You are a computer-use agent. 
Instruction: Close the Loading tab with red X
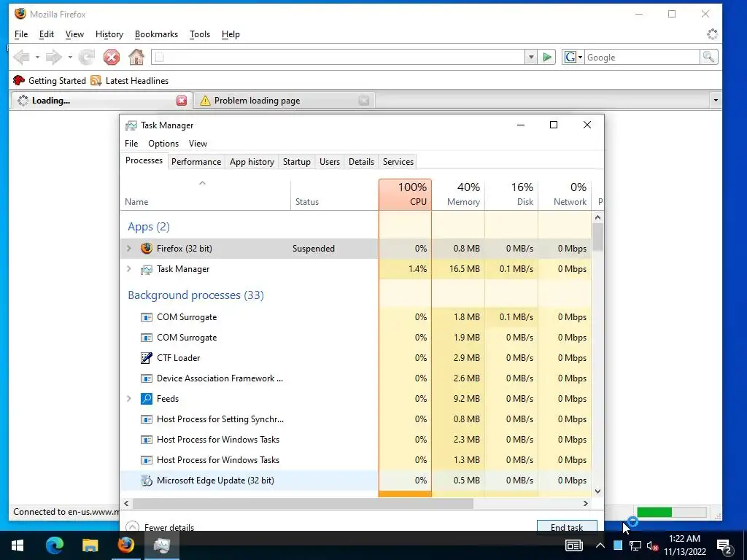182,101
